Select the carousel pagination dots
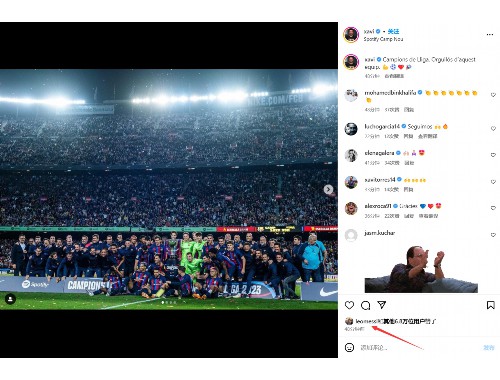This screenshot has width=500, height=380. [x=169, y=302]
